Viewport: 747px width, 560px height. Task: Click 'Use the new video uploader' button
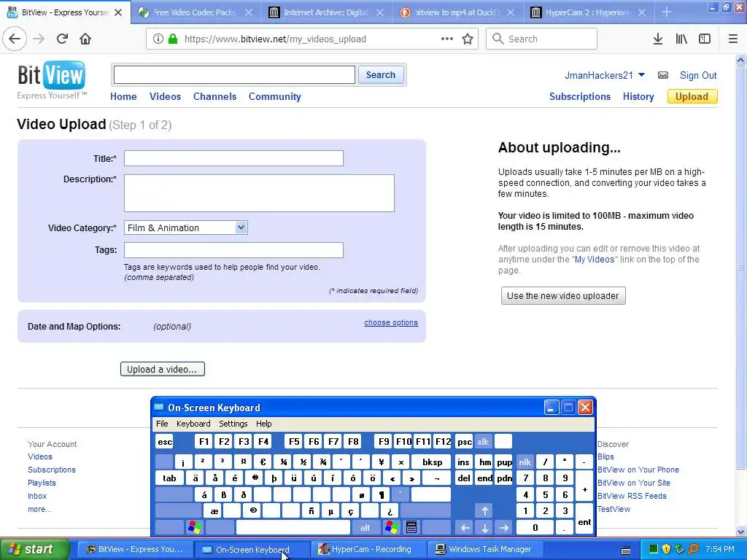pos(562,296)
